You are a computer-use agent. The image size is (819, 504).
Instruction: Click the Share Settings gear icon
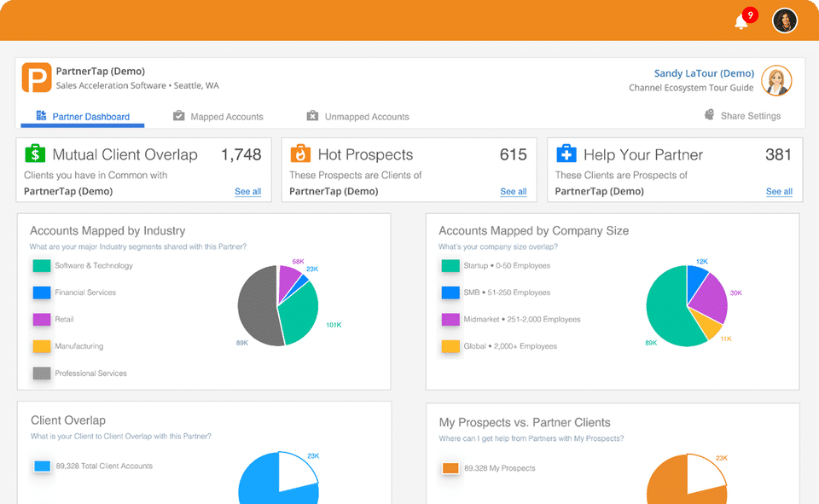(709, 114)
